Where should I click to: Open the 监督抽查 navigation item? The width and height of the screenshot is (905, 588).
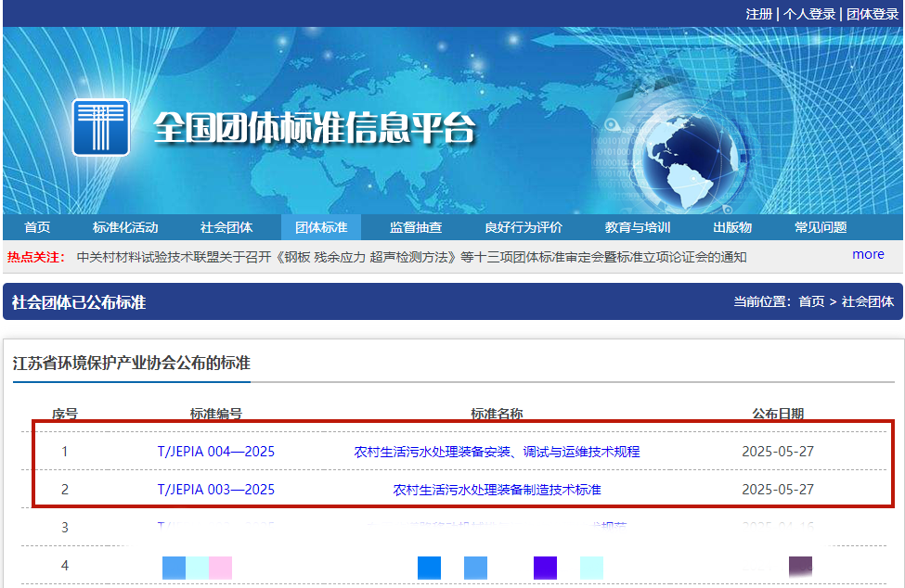point(416,227)
